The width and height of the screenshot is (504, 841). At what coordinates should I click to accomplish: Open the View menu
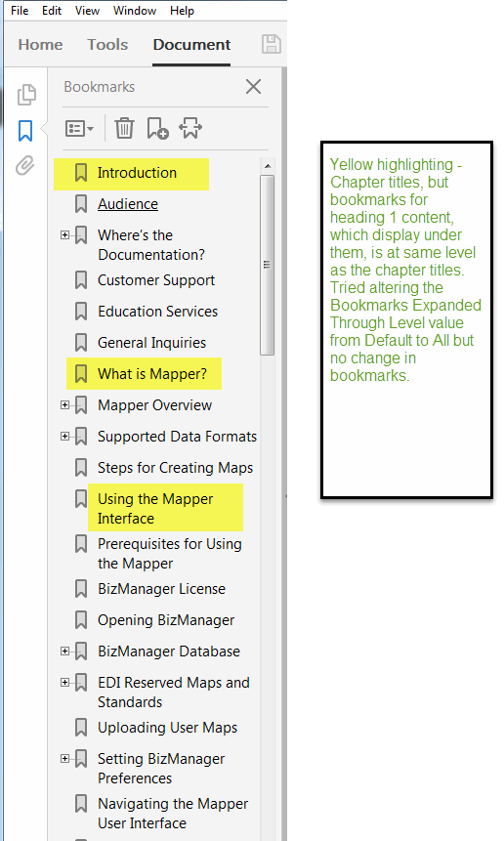[87, 11]
